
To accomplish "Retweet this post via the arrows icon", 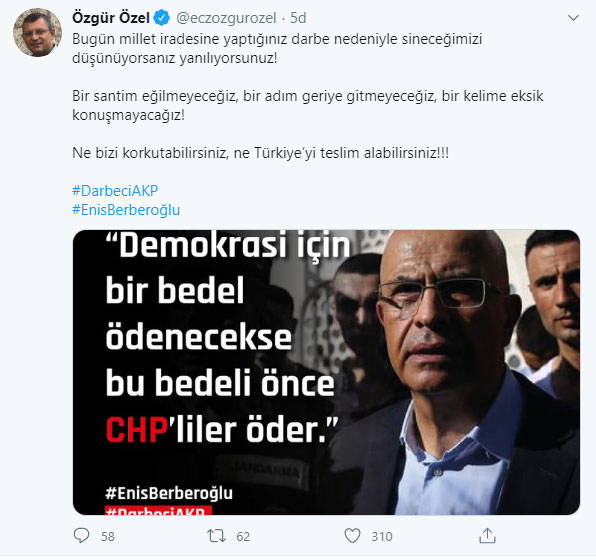I will click(x=216, y=536).
